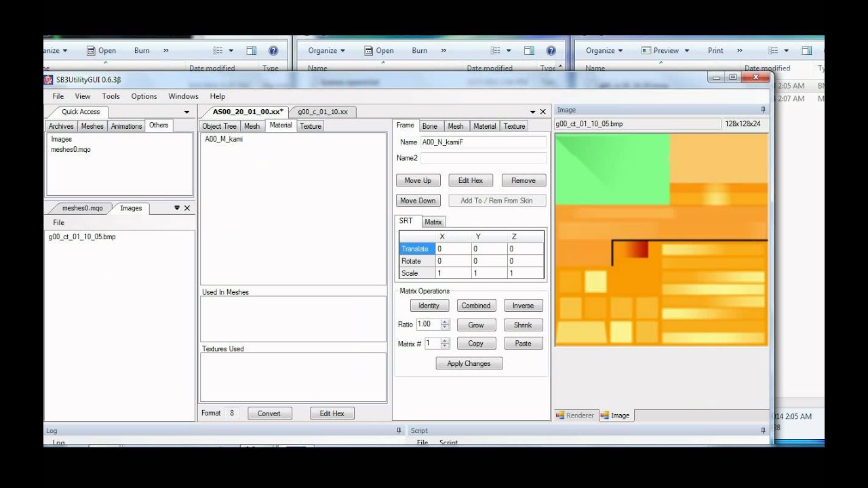Click the Ratio spinner arrows
The width and height of the screenshot is (868, 488).
[x=445, y=325]
